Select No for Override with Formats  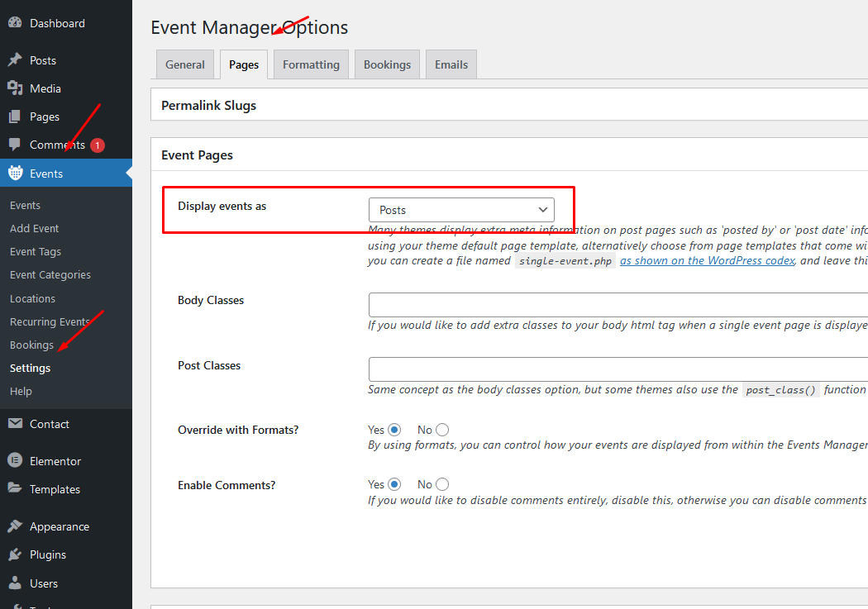[442, 430]
